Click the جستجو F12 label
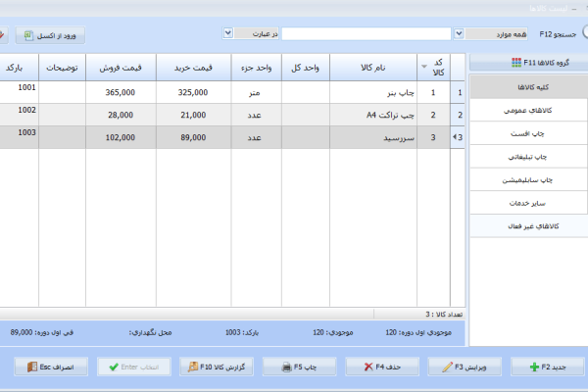Screen dimensions: 588x392 click(558, 34)
